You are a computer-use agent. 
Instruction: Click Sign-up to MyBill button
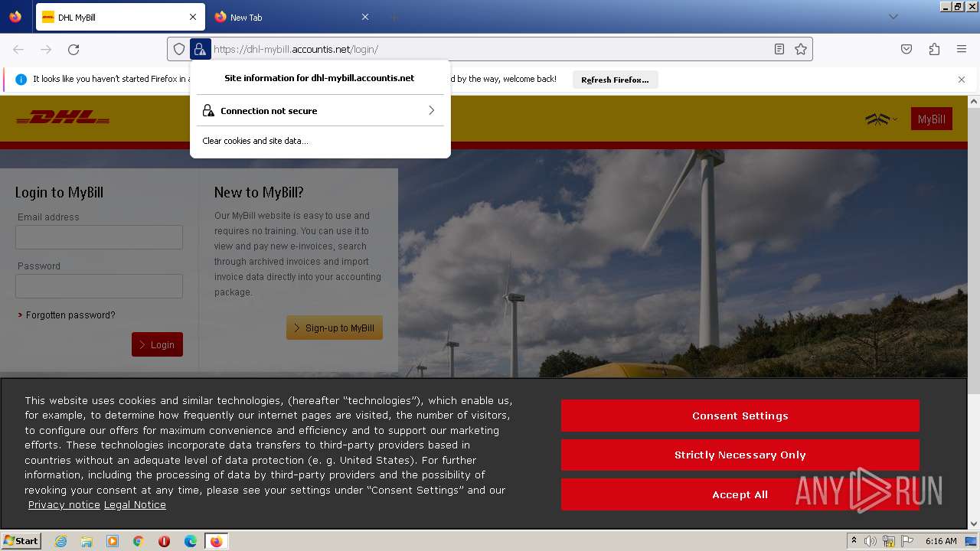point(335,328)
